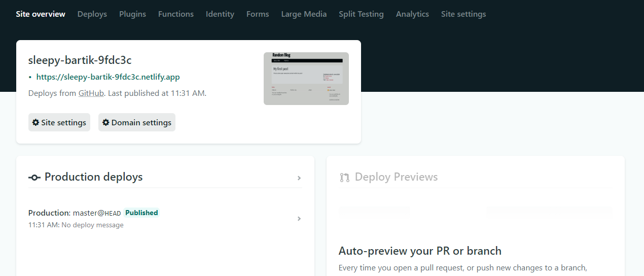The image size is (644, 276).
Task: Expand Production deploys using its chevron
Action: coord(299,178)
